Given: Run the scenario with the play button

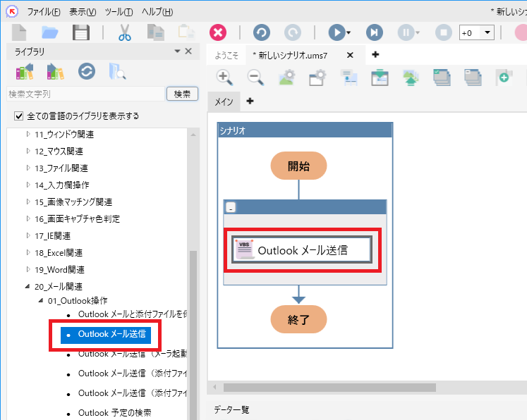Looking at the screenshot, I should pos(337,32).
